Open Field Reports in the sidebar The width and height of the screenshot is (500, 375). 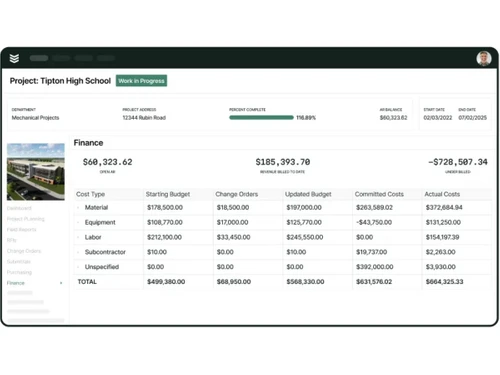(22, 230)
